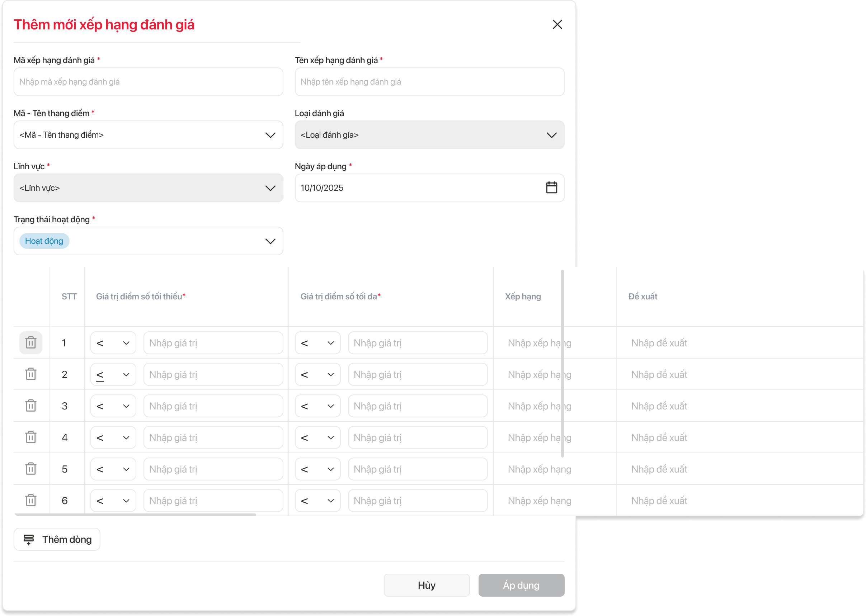Screen dimensions: 866x616
Task: Click the Thêm dòng button
Action: click(57, 539)
